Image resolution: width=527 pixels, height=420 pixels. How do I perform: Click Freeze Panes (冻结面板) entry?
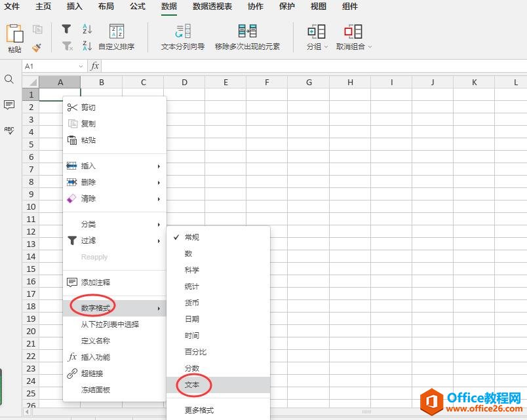115,390
